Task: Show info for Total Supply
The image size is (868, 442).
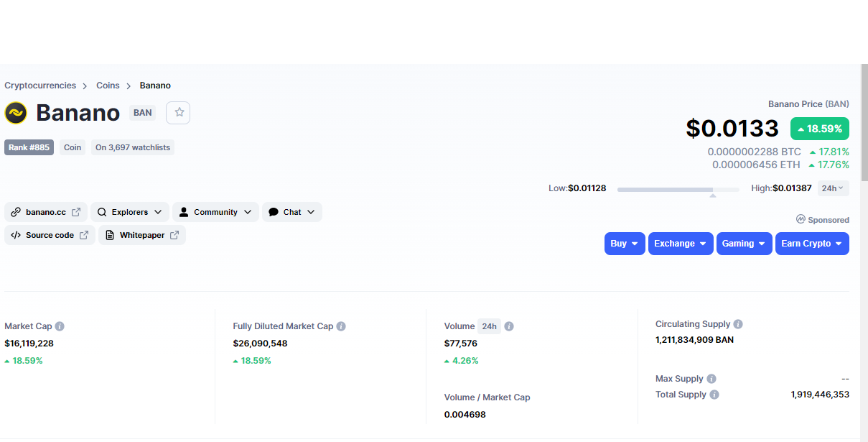Action: click(x=714, y=395)
